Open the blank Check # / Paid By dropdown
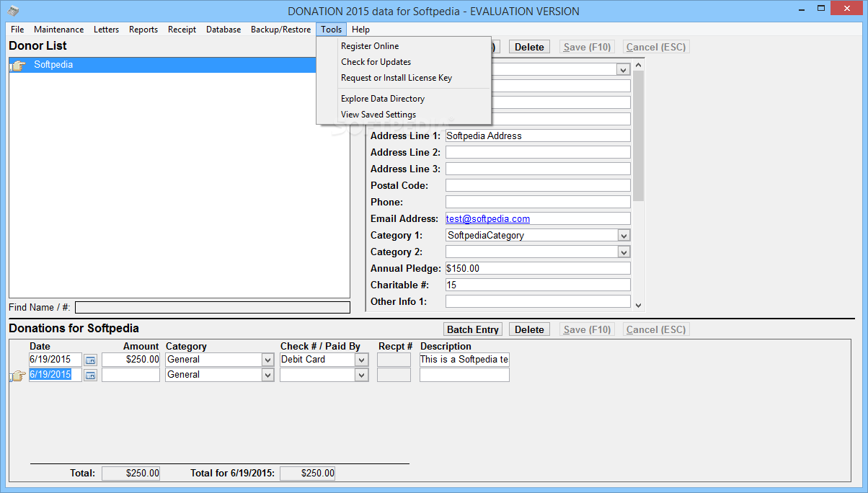This screenshot has width=868, height=493. click(361, 376)
